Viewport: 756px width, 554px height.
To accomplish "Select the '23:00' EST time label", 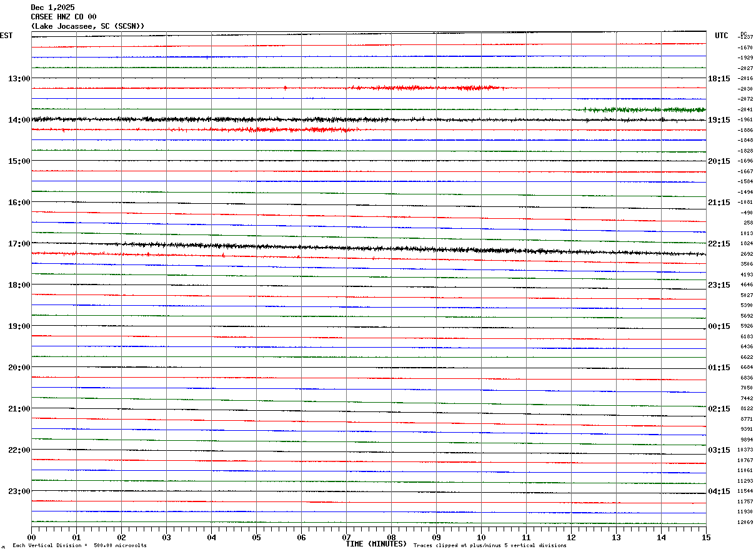I will point(19,491).
